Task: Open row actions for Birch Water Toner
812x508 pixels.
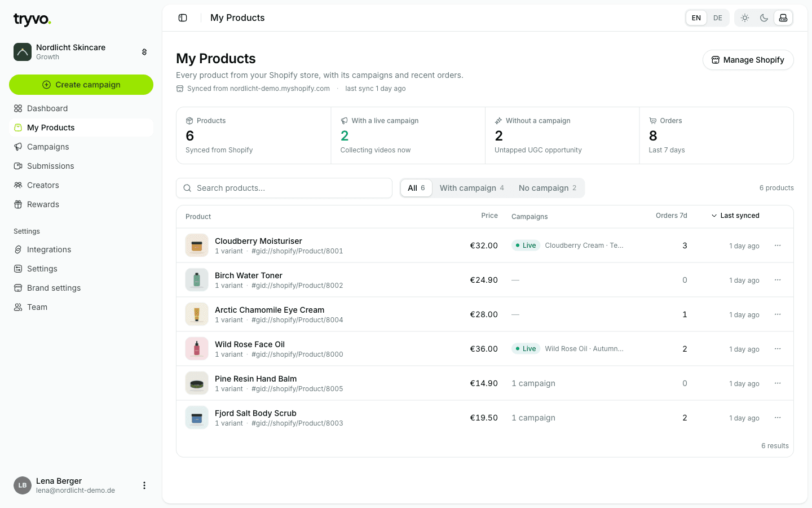Action: (778, 280)
